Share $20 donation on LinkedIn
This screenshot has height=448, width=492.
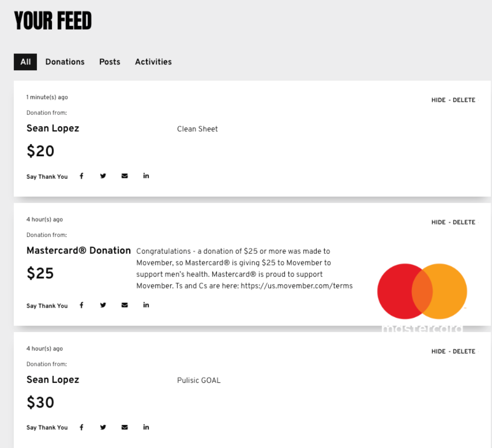[x=146, y=176]
